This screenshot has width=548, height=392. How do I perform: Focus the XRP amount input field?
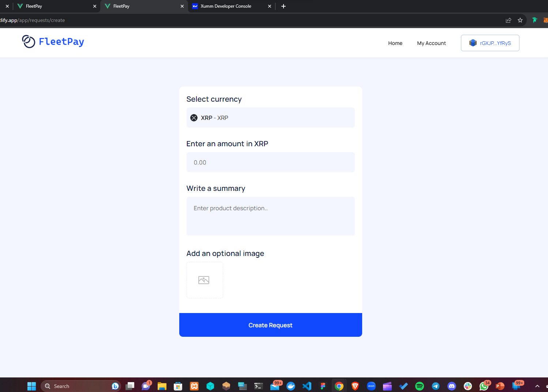[x=270, y=162]
